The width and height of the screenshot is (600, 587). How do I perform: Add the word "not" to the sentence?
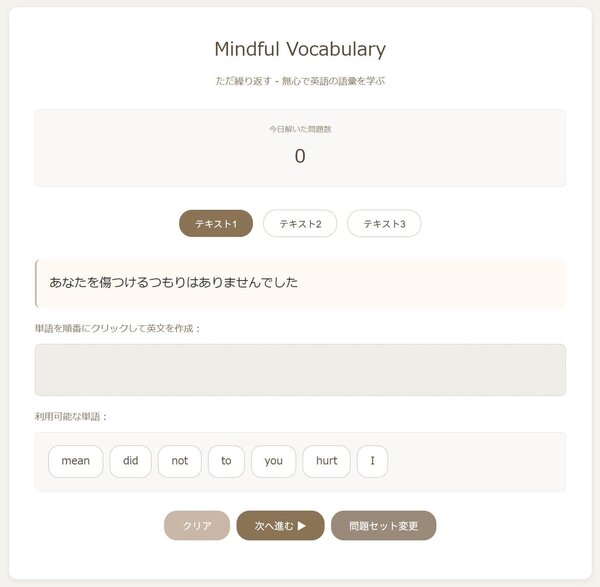click(x=180, y=461)
